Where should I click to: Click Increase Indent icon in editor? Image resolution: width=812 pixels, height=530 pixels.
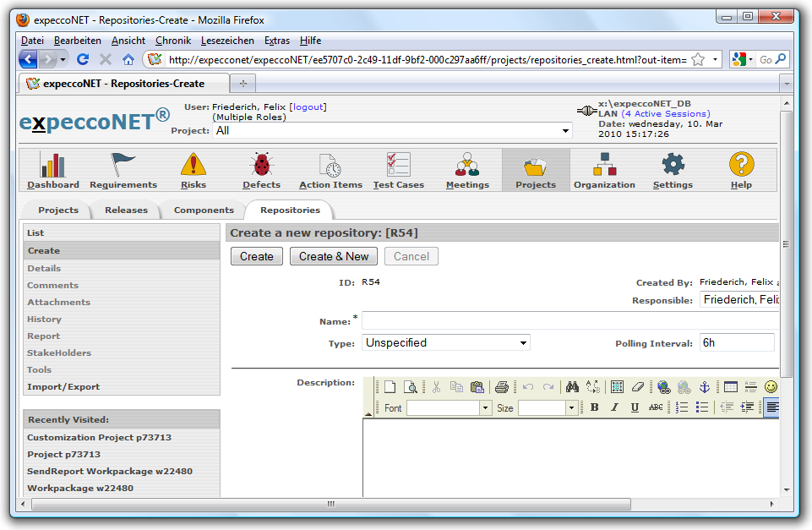(747, 407)
